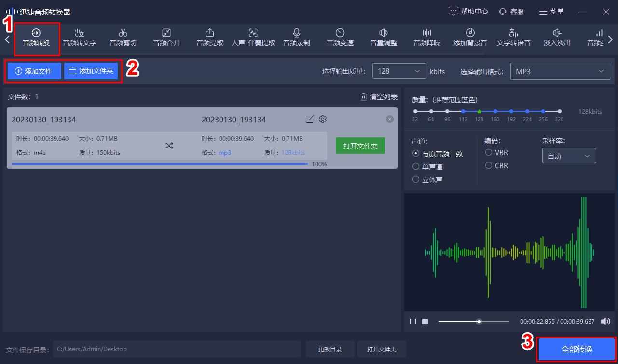Set quality slider to 192 kbits
Viewport: 618px width, 364px height.
click(511, 111)
